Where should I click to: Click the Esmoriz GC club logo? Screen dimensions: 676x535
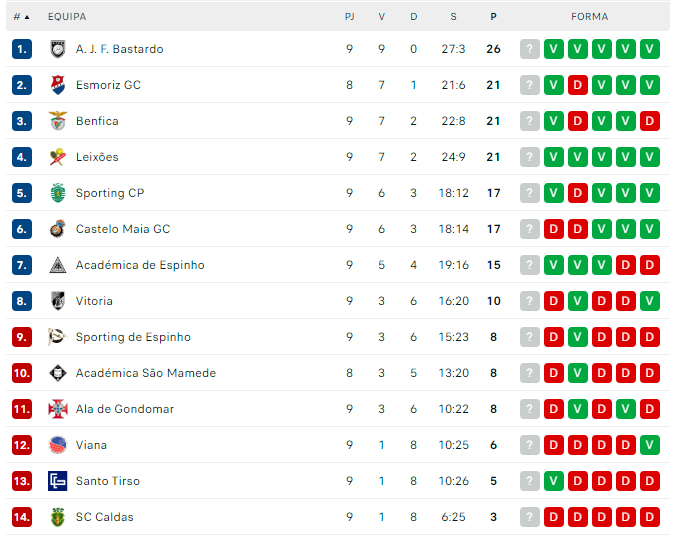point(58,85)
